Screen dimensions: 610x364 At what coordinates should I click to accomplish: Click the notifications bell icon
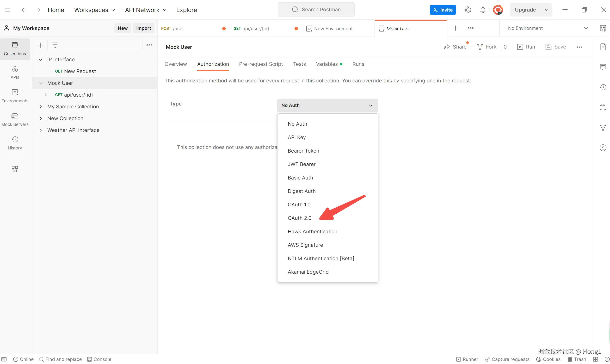tap(482, 10)
